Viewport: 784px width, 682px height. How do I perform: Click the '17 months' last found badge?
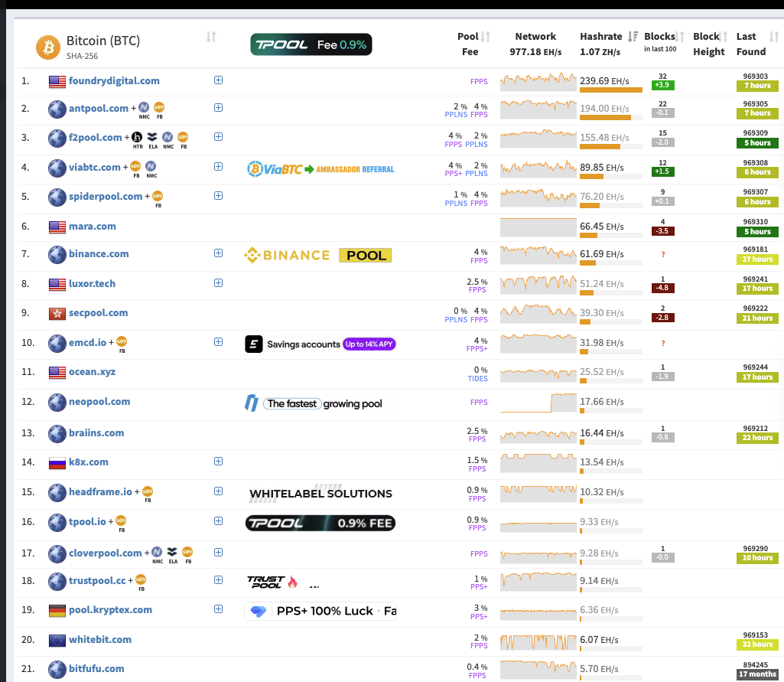click(x=757, y=674)
